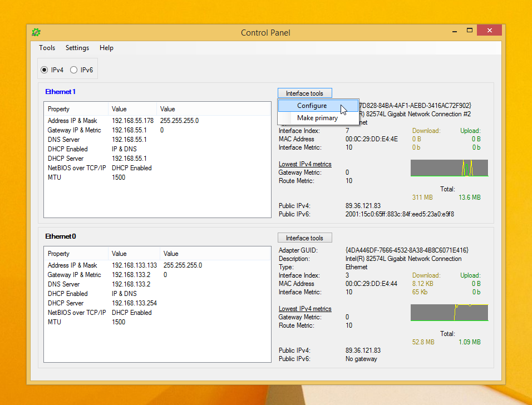Click 255.255.255.0 mask in Ethernet0 table
This screenshot has height=405, width=532.
coord(183,265)
